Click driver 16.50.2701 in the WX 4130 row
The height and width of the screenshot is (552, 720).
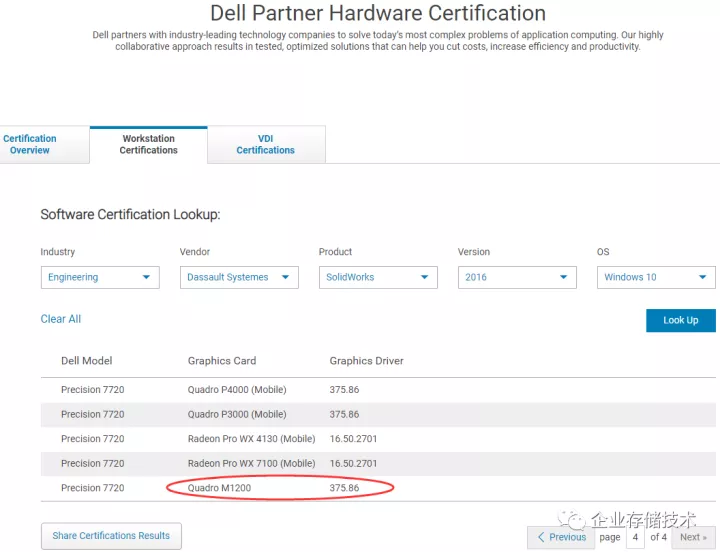pyautogui.click(x=353, y=439)
